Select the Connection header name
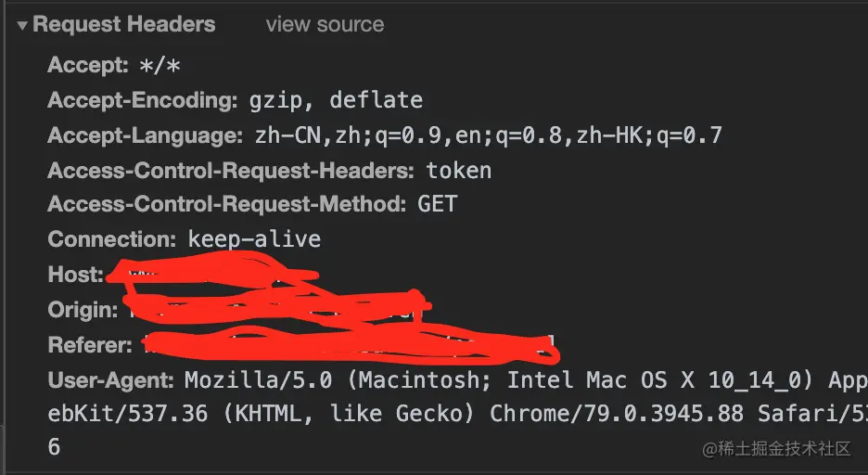Screen dimensions: 868x475 pyautogui.click(x=112, y=239)
